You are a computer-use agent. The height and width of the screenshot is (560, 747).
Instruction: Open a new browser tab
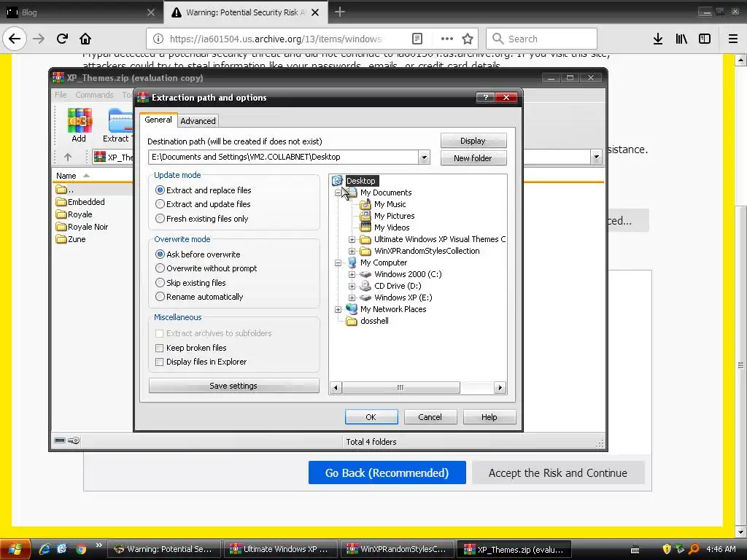pos(340,12)
